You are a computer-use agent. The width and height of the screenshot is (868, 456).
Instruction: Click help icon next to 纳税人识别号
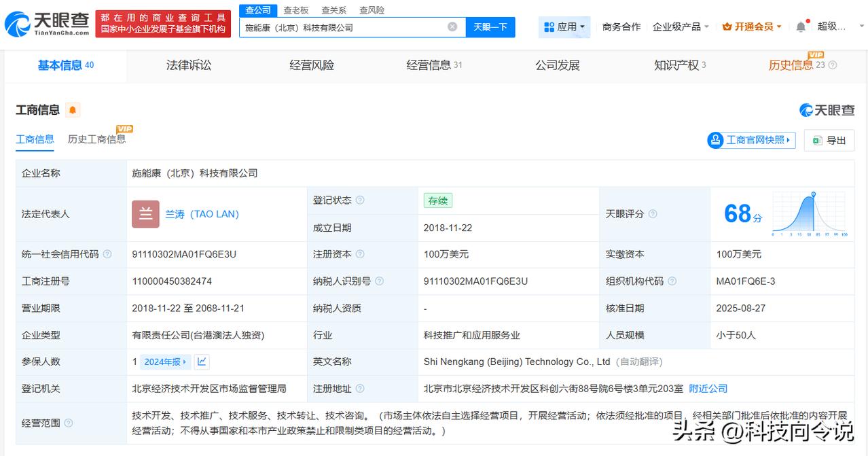tap(379, 281)
